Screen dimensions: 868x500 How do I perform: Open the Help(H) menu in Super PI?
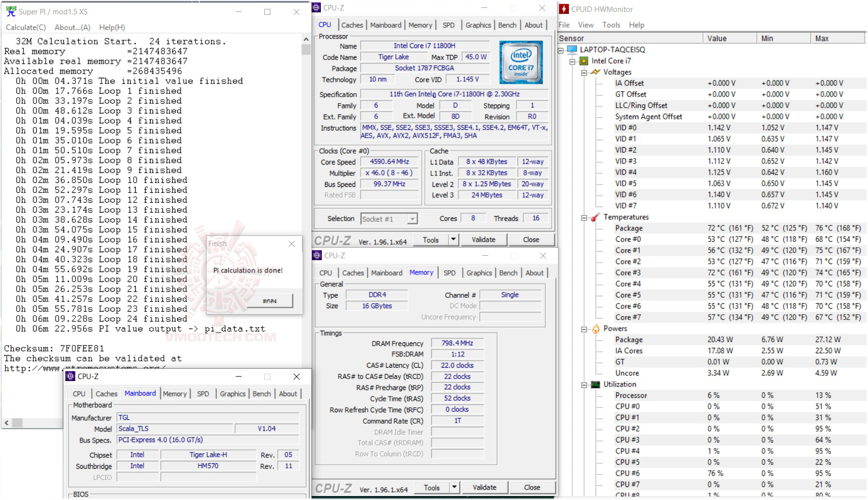tap(112, 27)
